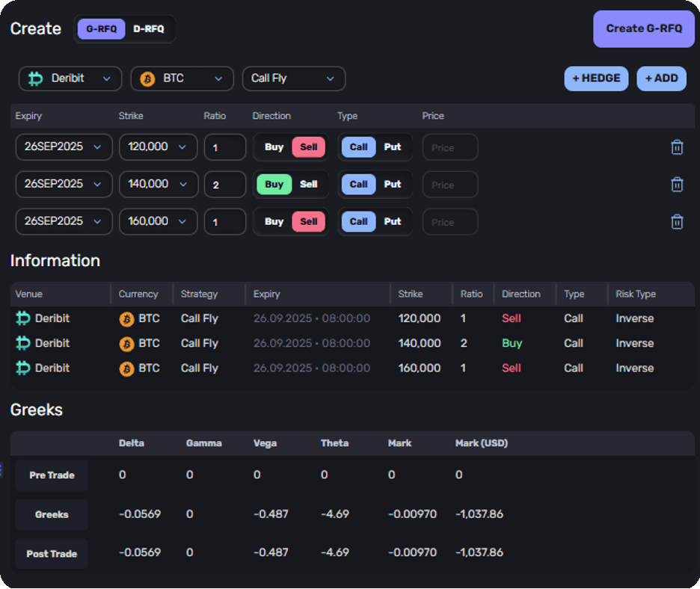
Task: Delete the 120,000 strike leg row
Action: tap(677, 147)
